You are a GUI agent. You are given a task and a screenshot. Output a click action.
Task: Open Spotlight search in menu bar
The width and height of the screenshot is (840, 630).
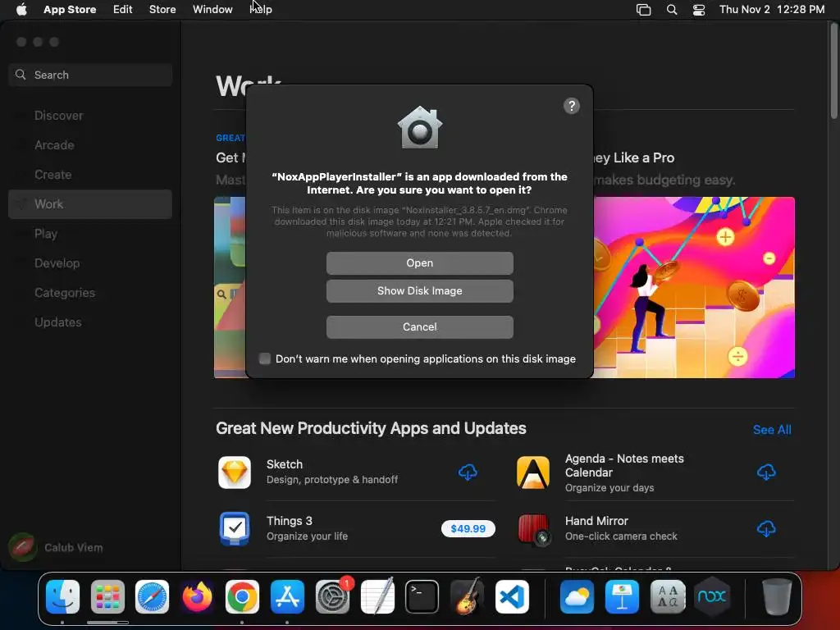point(671,9)
